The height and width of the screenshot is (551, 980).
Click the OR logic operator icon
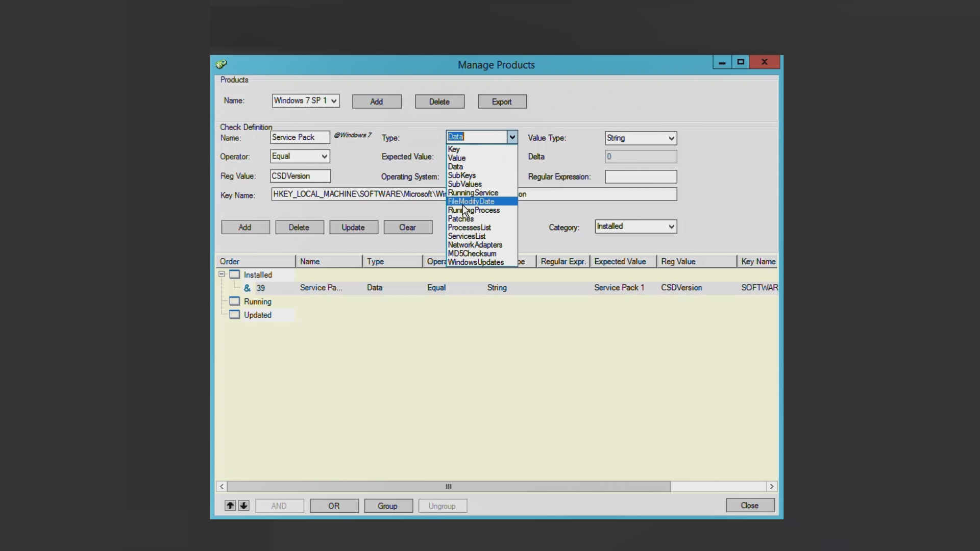point(334,506)
